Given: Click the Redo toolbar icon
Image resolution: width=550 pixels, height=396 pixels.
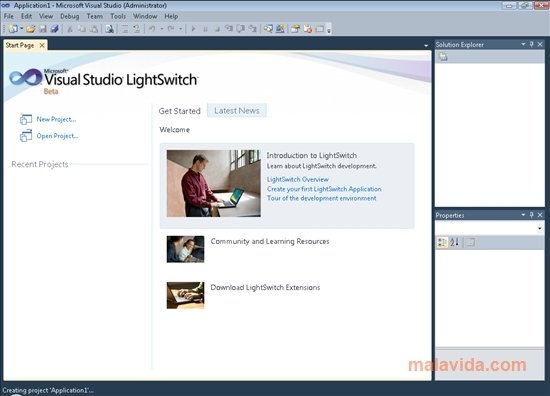Looking at the screenshot, I should click(x=171, y=29).
